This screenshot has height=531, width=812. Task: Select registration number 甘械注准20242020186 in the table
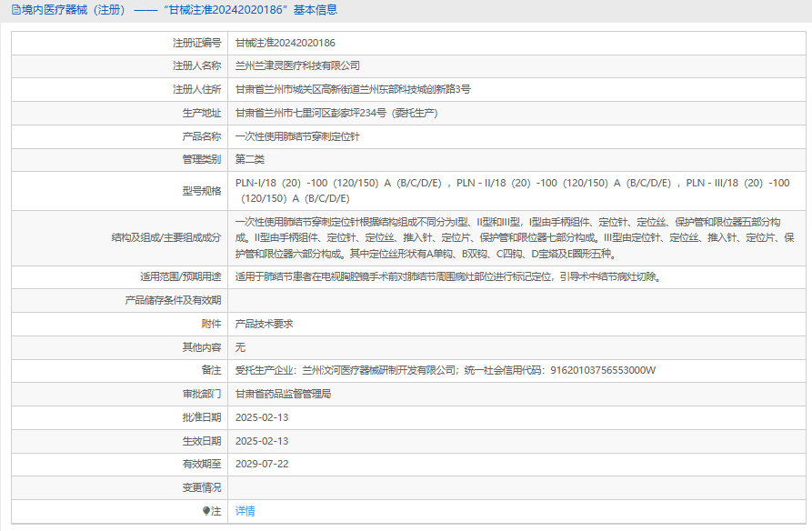[x=286, y=43]
